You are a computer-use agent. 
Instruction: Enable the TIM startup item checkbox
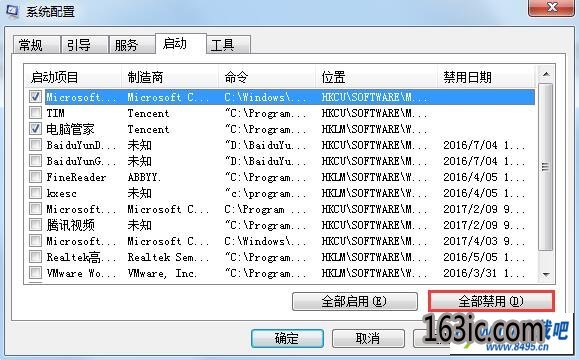coord(35,113)
